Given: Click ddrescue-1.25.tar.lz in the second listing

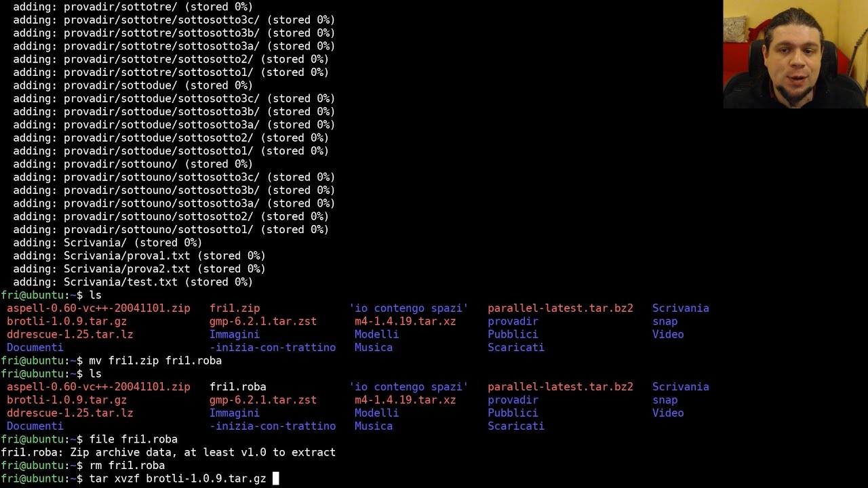Looking at the screenshot, I should (70, 413).
